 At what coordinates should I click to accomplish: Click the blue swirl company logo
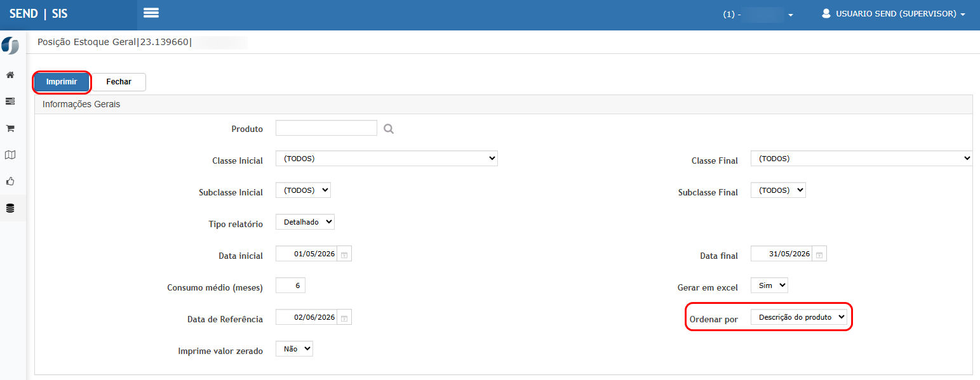click(10, 46)
